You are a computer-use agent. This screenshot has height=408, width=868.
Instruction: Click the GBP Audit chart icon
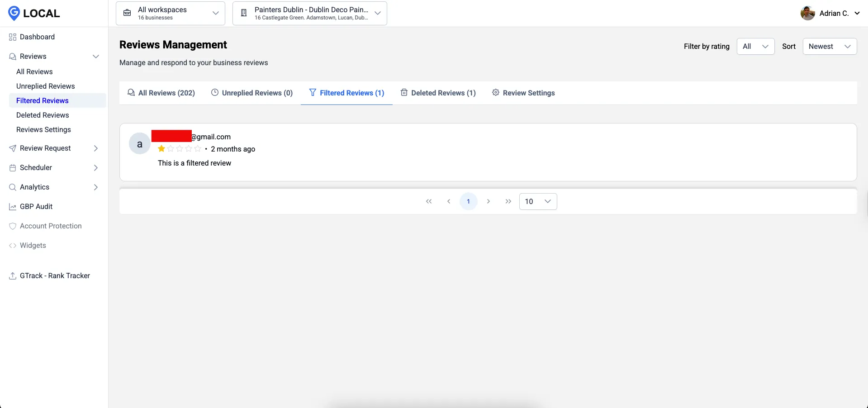tap(13, 207)
